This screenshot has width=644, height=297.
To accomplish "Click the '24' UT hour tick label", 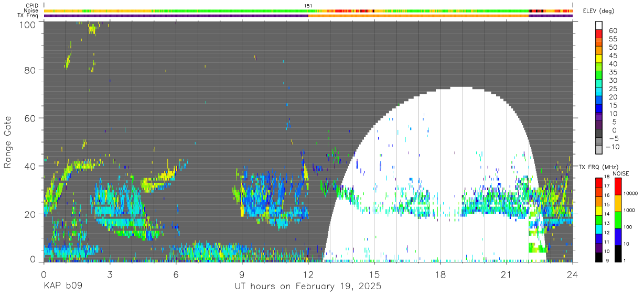I will 573,274.
